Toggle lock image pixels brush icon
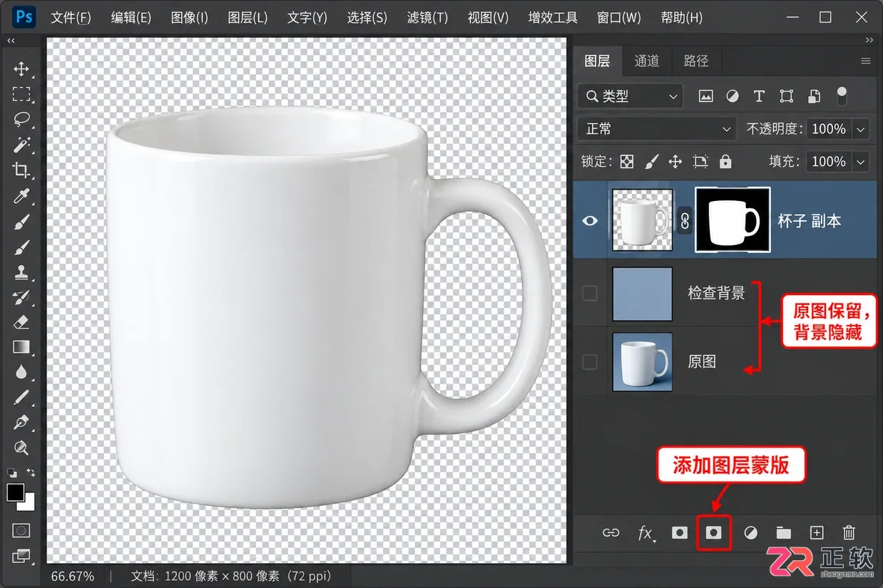The image size is (883, 588). pos(651,162)
